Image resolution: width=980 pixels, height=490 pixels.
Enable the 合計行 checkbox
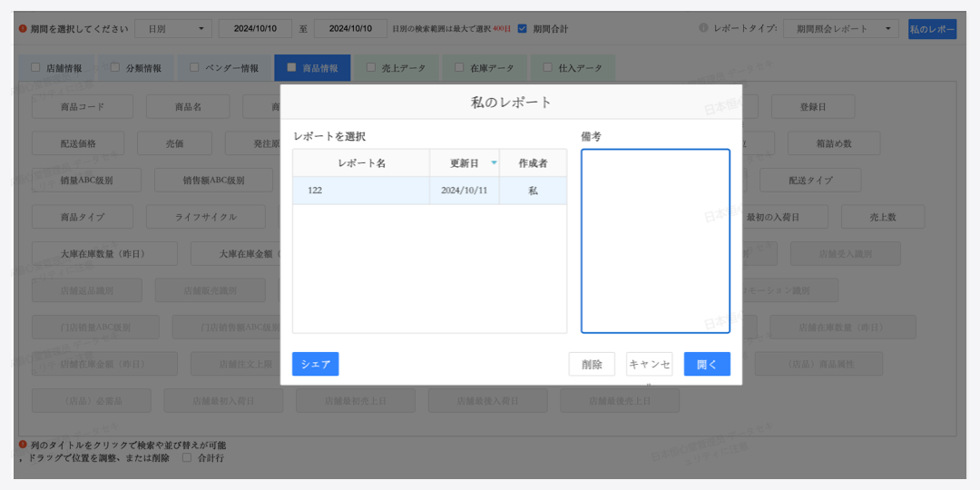coord(187,458)
